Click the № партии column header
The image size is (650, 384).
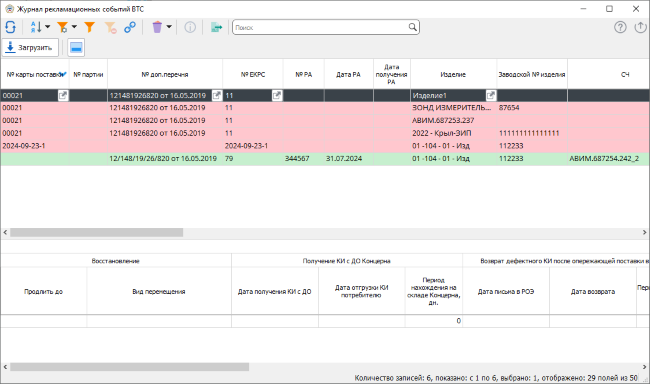88,75
